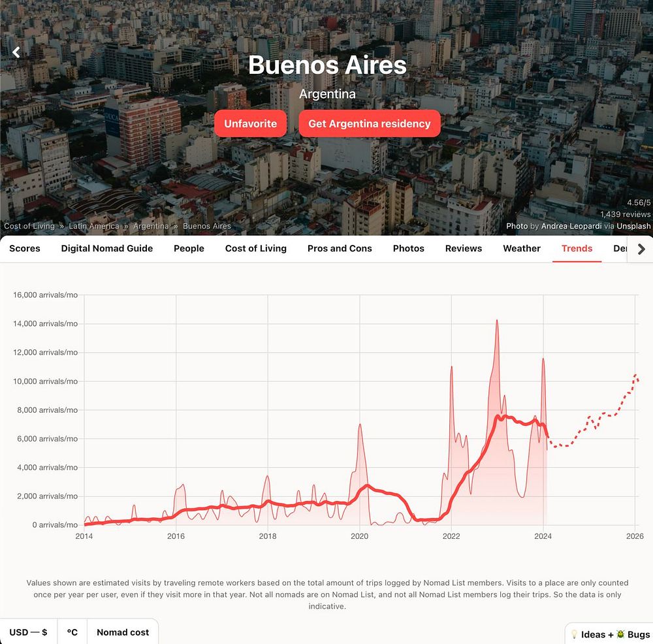Screen dimensions: 653x644
Task: Click the Unfavorite button
Action: [x=250, y=123]
